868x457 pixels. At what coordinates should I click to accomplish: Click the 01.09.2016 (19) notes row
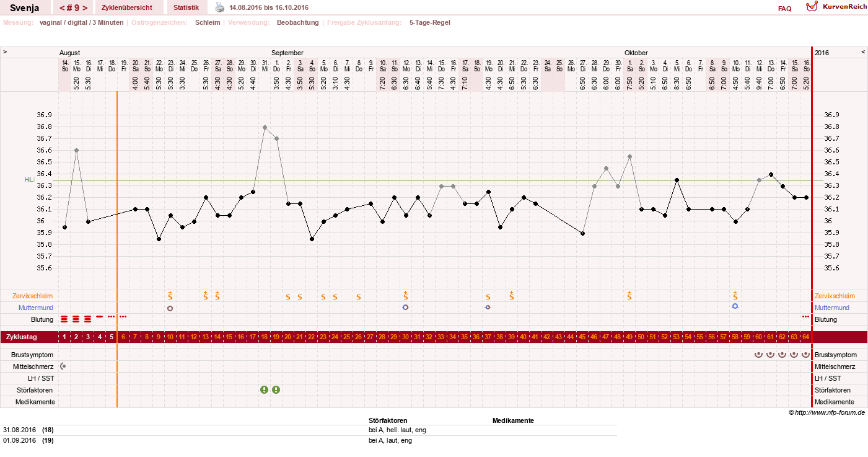coord(310,440)
